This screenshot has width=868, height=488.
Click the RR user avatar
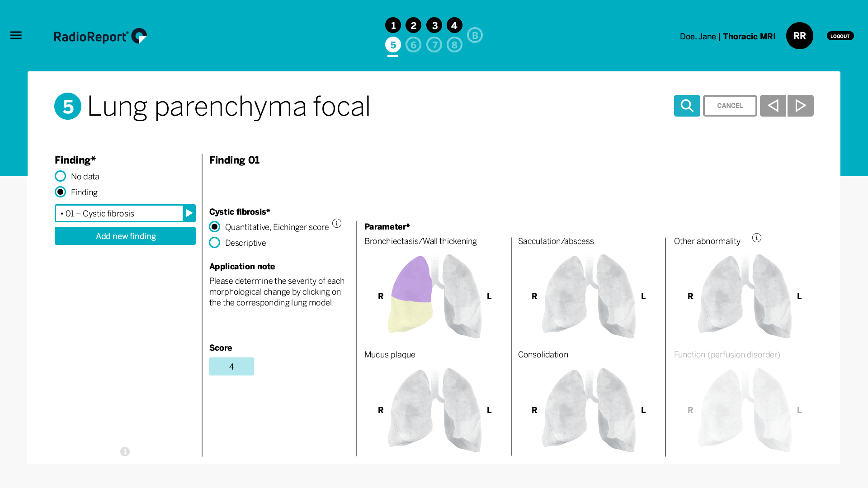(x=799, y=36)
